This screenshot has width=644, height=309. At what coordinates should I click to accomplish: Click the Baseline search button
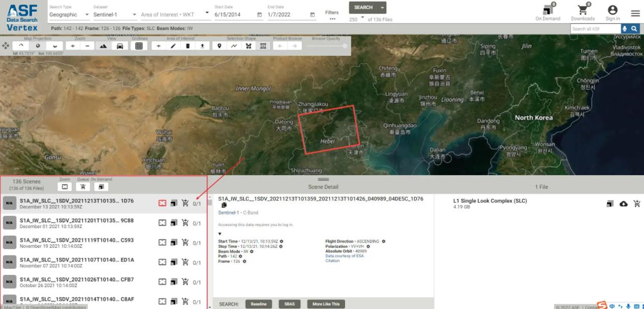(x=259, y=304)
